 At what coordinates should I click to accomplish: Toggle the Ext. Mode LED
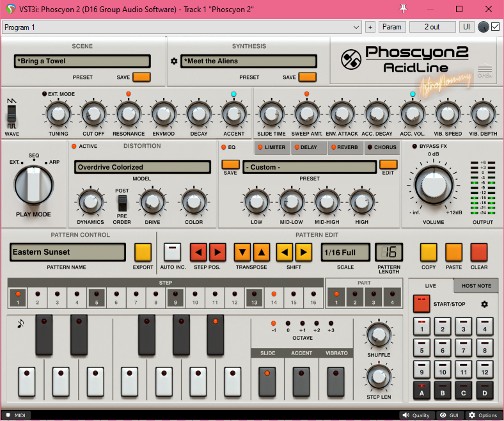click(x=45, y=94)
